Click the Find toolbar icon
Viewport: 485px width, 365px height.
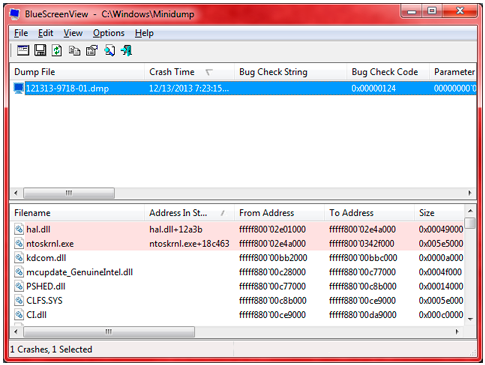point(109,51)
